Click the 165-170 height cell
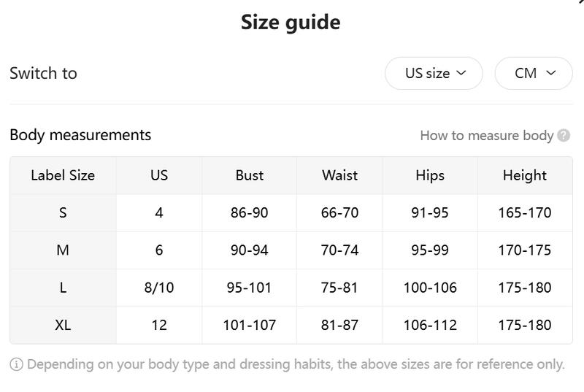The height and width of the screenshot is (392, 584). [x=525, y=212]
